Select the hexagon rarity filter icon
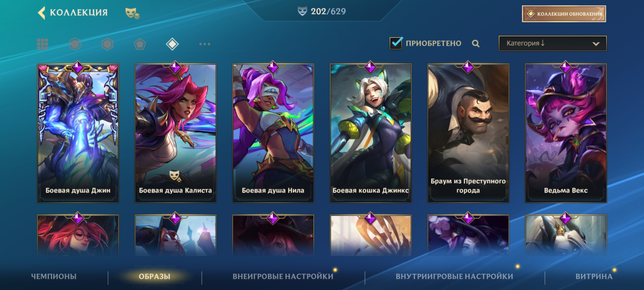The image size is (644, 290). (107, 44)
